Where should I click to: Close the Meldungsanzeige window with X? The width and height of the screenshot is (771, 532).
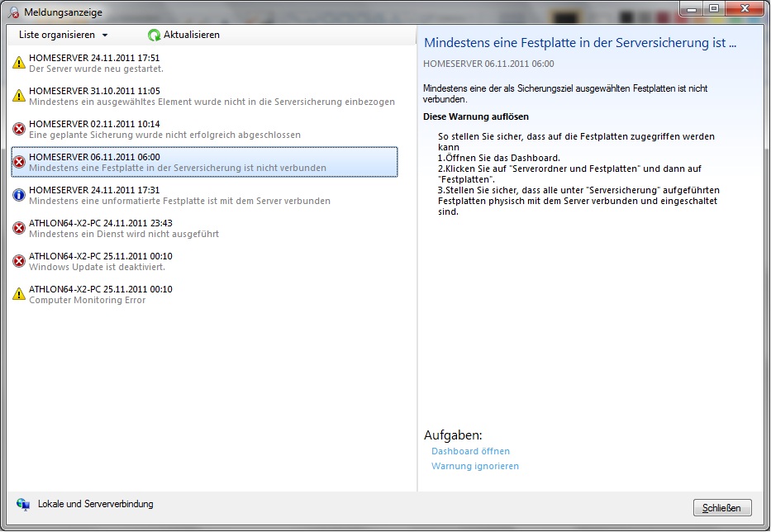(745, 8)
